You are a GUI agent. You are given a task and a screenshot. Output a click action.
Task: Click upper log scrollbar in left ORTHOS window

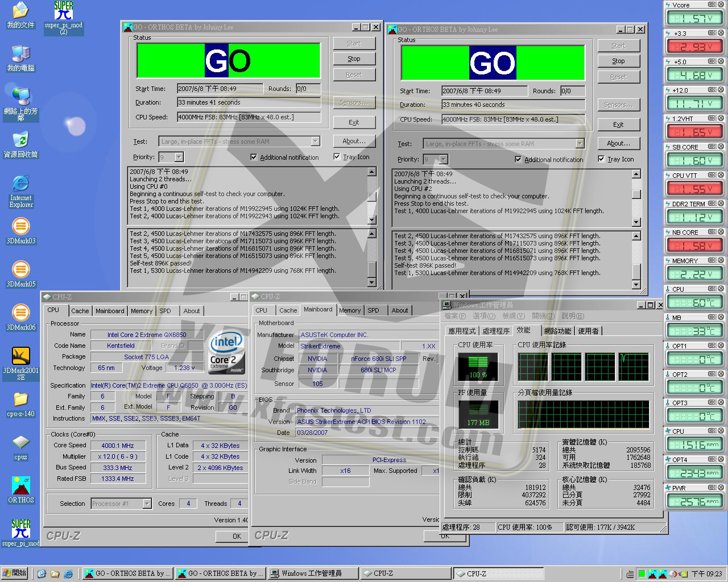372,196
